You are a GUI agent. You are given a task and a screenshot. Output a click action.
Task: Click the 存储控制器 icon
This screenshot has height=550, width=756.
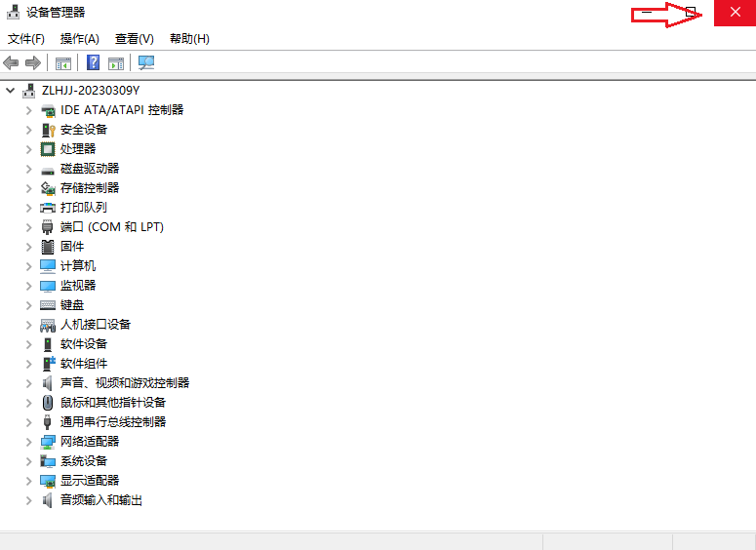(x=48, y=188)
